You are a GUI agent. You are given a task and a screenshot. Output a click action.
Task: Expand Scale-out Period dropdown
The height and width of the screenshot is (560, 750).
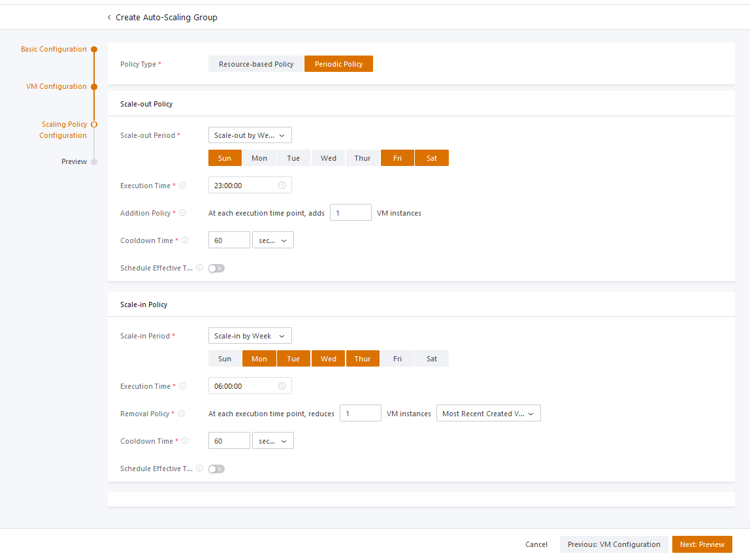(250, 135)
